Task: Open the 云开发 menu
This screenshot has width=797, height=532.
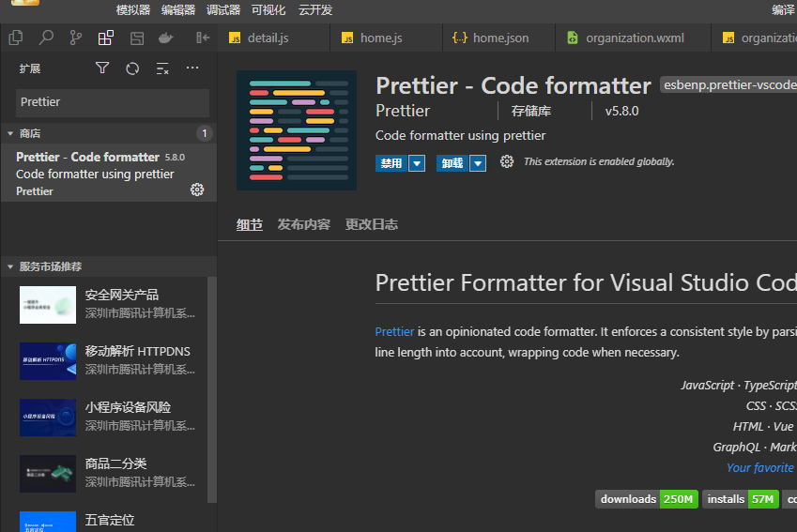Action: pyautogui.click(x=315, y=10)
